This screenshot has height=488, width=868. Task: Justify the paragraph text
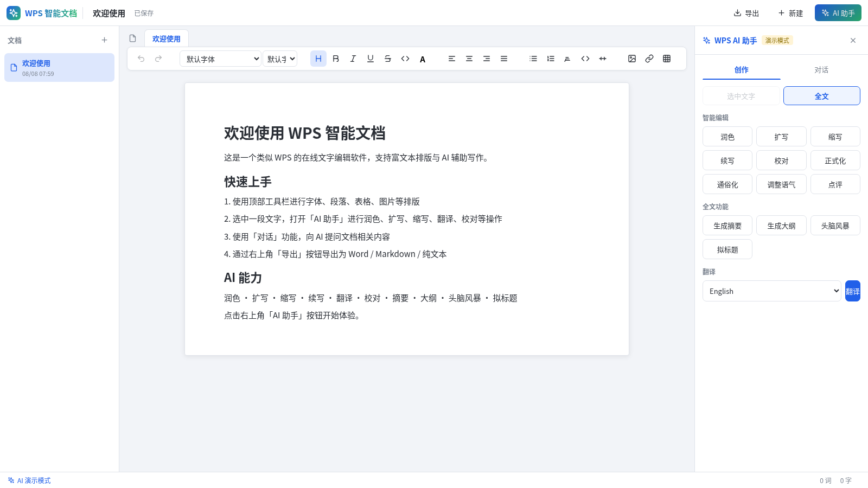click(x=504, y=59)
